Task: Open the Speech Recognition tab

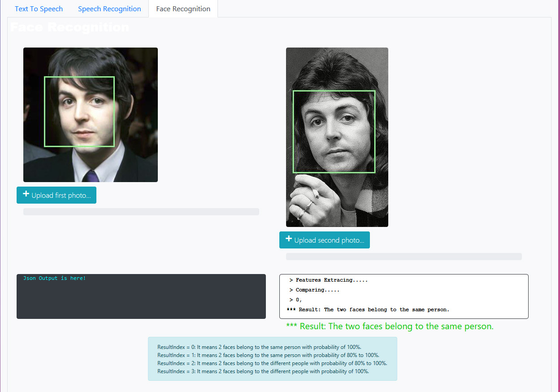Action: [109, 9]
